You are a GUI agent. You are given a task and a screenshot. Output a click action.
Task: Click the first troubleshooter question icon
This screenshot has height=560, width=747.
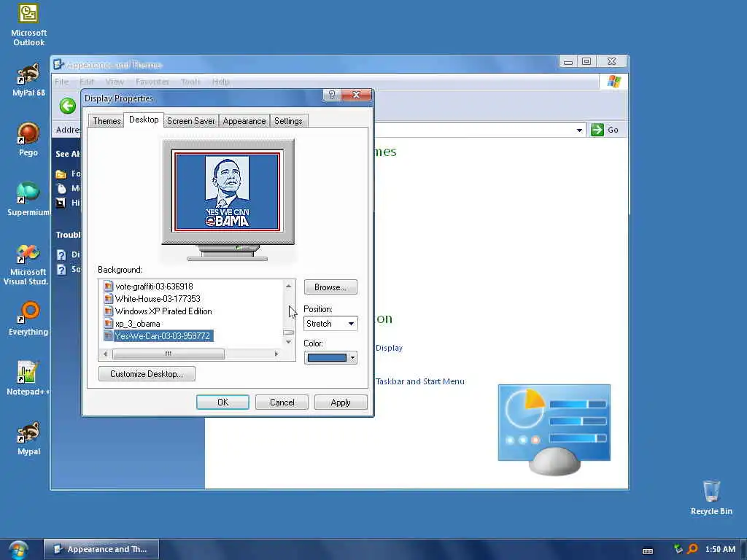click(61, 254)
